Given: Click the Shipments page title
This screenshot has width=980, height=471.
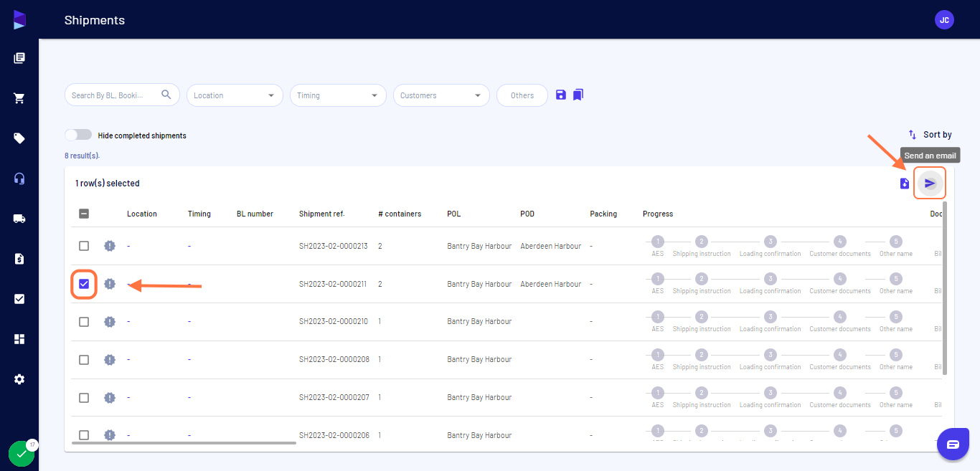Looking at the screenshot, I should [x=95, y=20].
